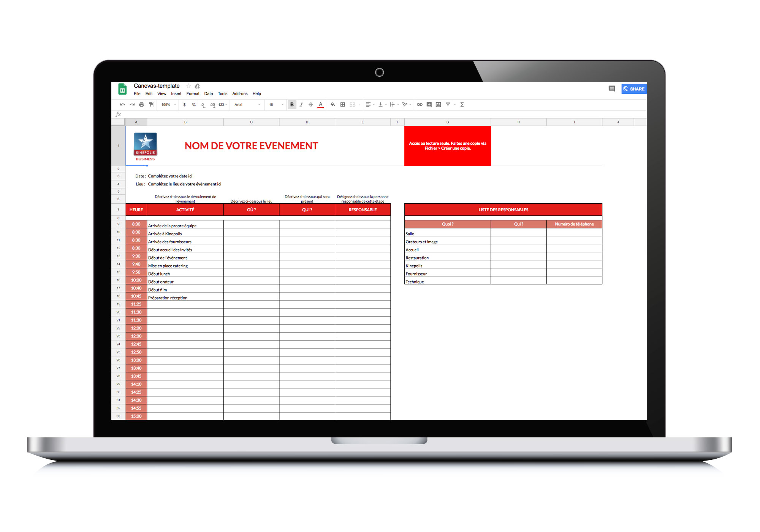This screenshot has height=532, width=760.
Task: Select the NOM DE VOTRE EVENEMENT cell
Action: (x=251, y=146)
